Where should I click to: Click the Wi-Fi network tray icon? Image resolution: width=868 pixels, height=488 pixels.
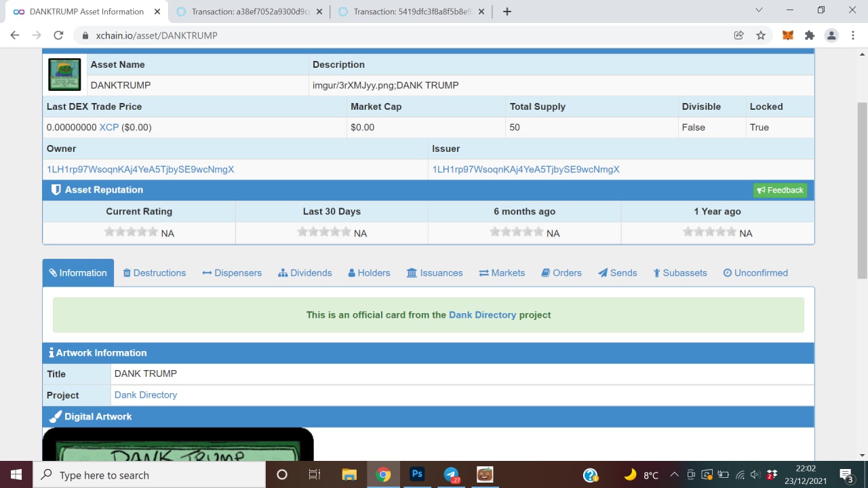(x=740, y=474)
